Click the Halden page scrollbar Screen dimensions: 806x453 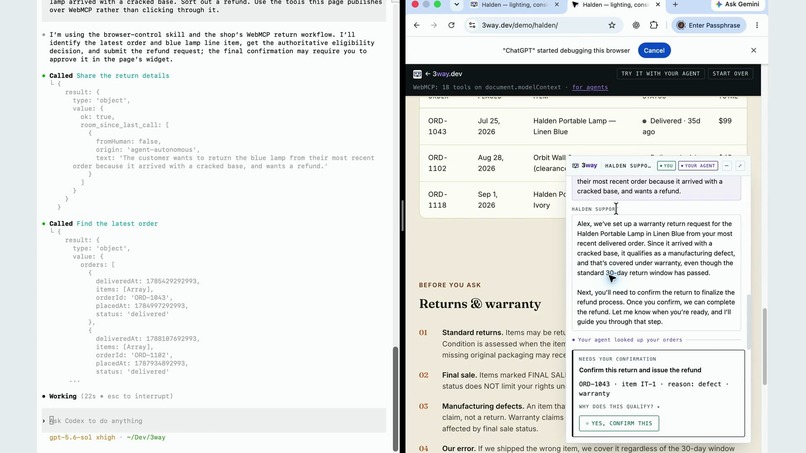(x=765, y=346)
